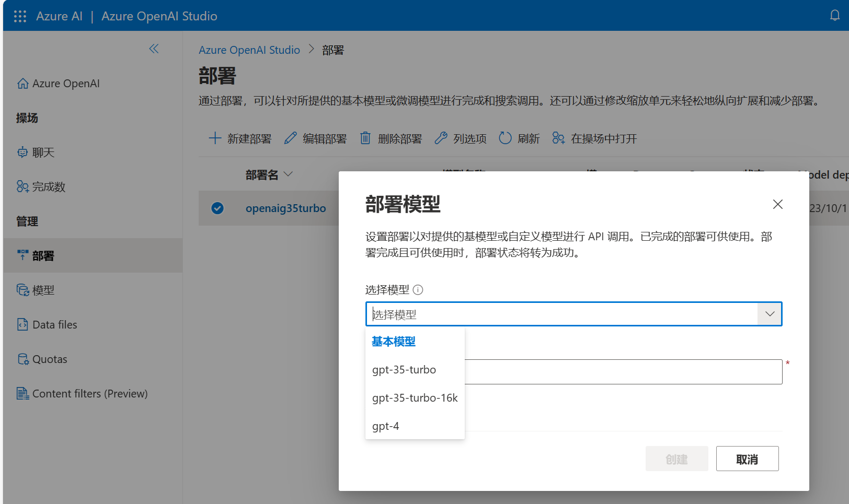The image size is (849, 504).
Task: Open the app launcher grid icon
Action: tap(20, 16)
